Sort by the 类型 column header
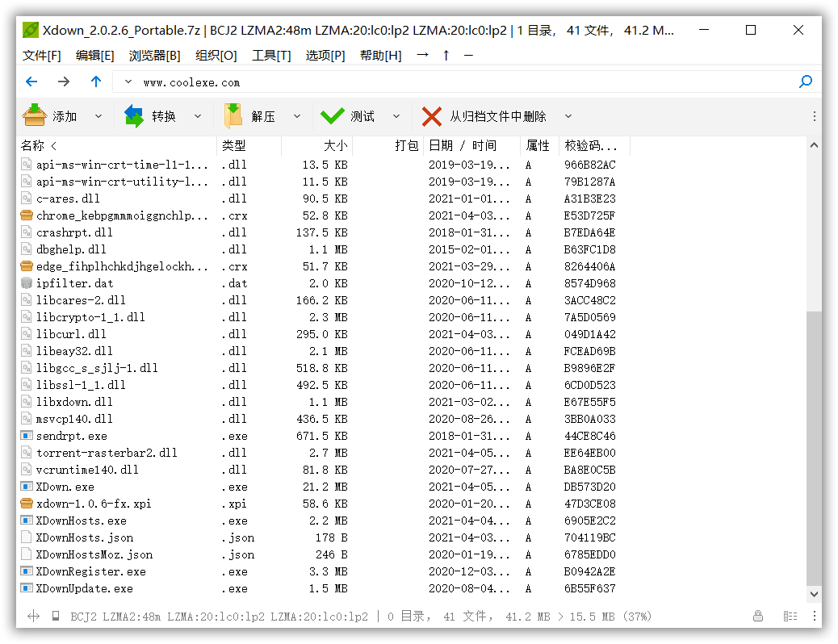This screenshot has height=644, width=838. 249,145
